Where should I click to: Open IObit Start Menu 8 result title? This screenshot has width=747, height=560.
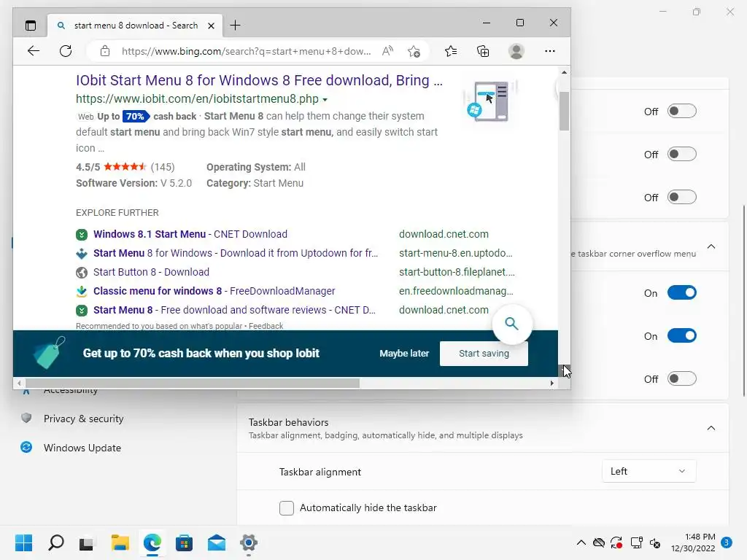259,80
